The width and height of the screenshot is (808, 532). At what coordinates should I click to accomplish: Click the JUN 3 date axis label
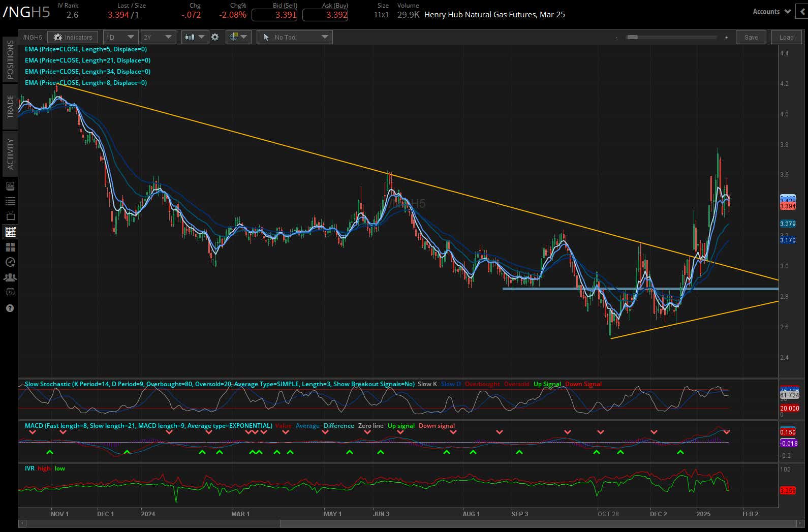tap(381, 514)
